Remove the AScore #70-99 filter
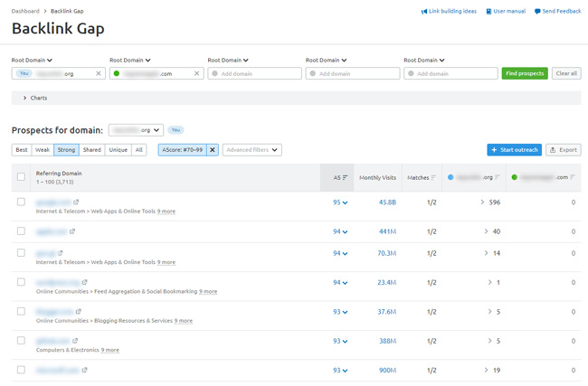 click(x=213, y=150)
